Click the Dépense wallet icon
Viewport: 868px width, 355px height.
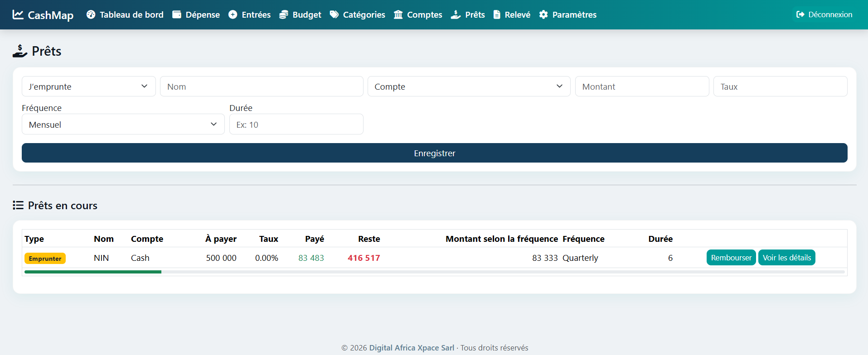coord(177,14)
